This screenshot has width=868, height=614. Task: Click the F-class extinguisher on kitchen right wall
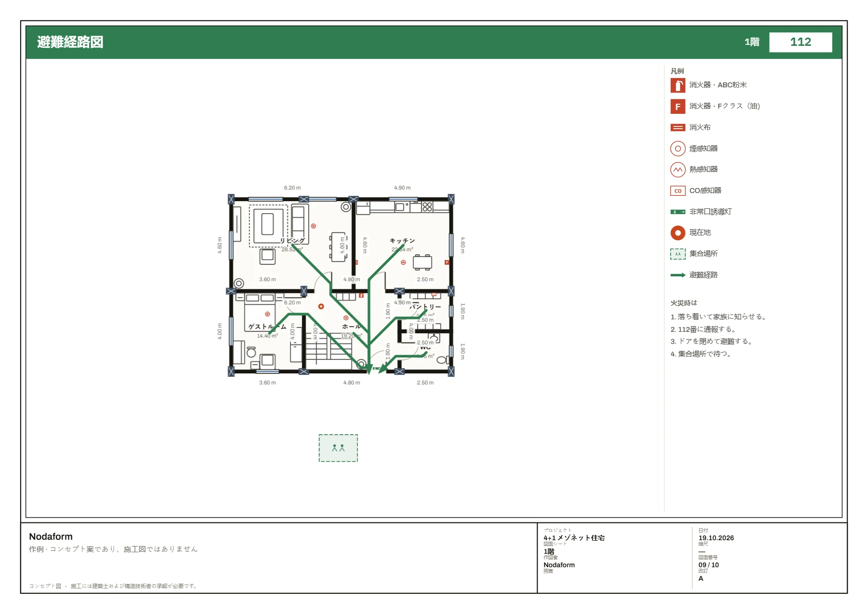447,262
